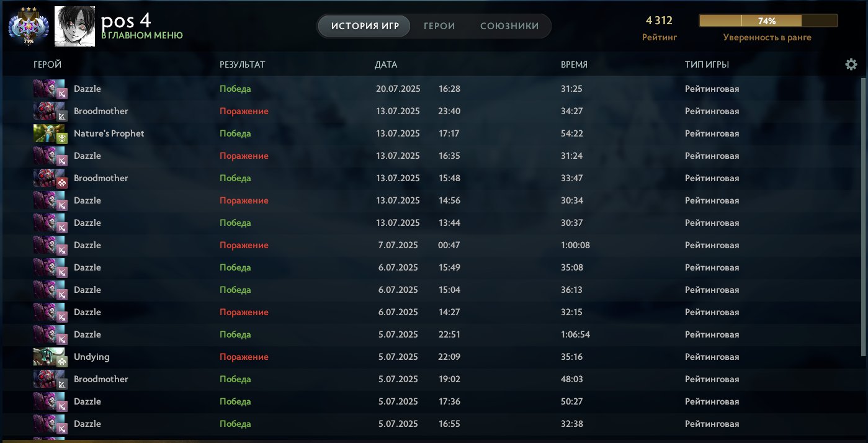Open the pos 4 player avatar
The height and width of the screenshot is (443, 868).
point(75,27)
